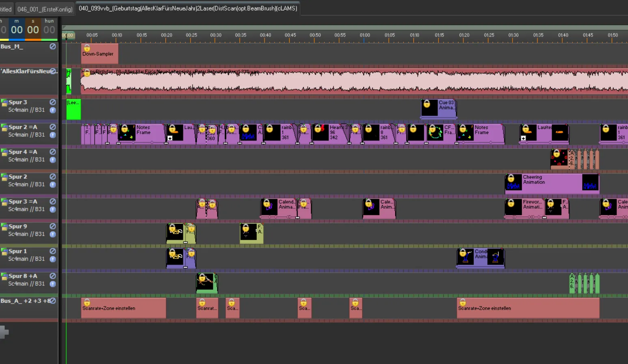Click the lock on Cue 03 Animation clip
This screenshot has width=628, height=364.
pos(427,104)
